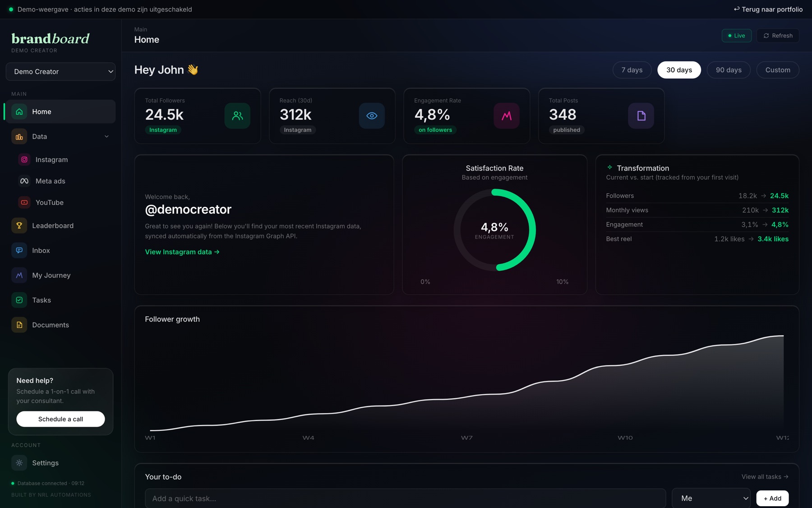Open Home in the sidebar
The image size is (812, 508).
coord(60,112)
